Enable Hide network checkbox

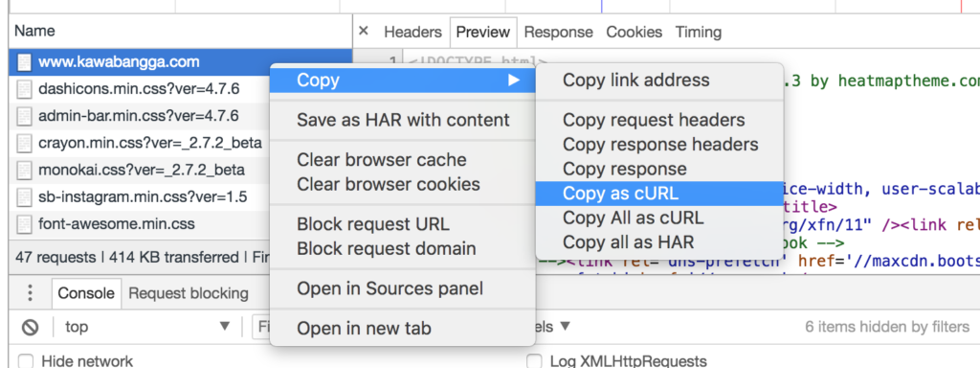tap(26, 361)
